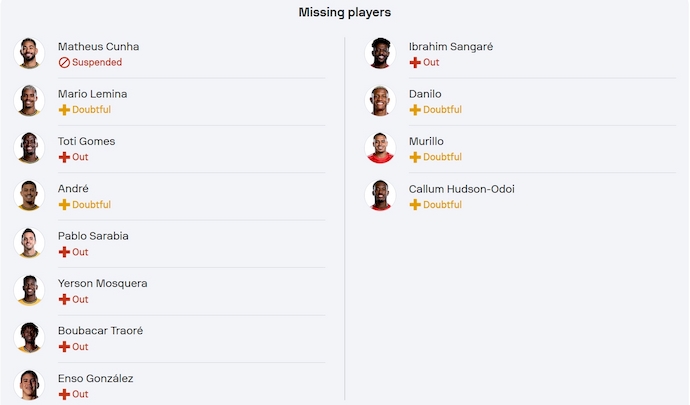Click Matheus Cunha's suspended status icon
The image size is (690, 405).
64,62
